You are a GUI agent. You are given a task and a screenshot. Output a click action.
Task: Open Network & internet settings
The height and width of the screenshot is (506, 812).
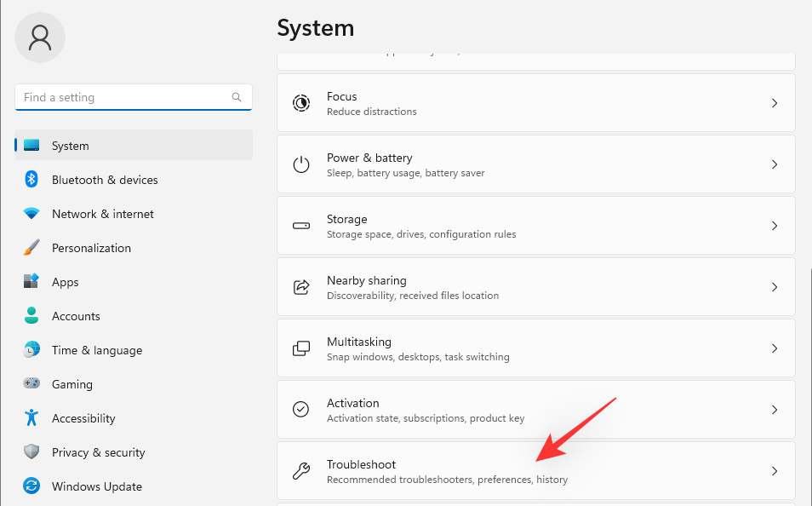click(102, 214)
